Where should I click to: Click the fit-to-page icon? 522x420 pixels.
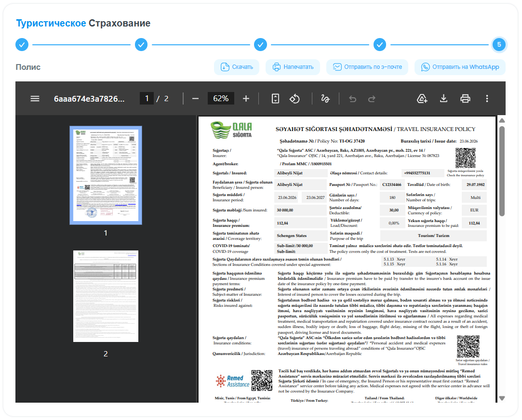(275, 99)
